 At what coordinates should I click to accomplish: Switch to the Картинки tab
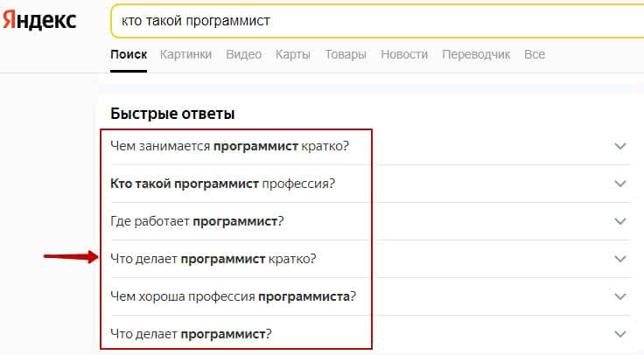click(x=185, y=54)
